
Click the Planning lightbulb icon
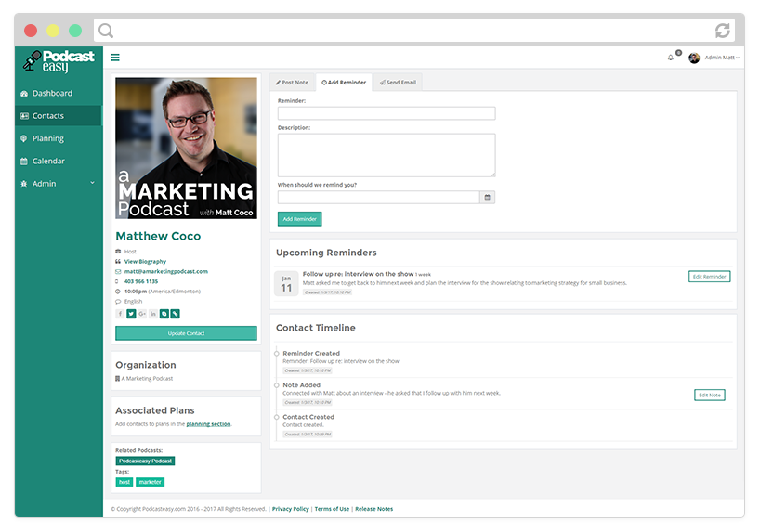24,138
